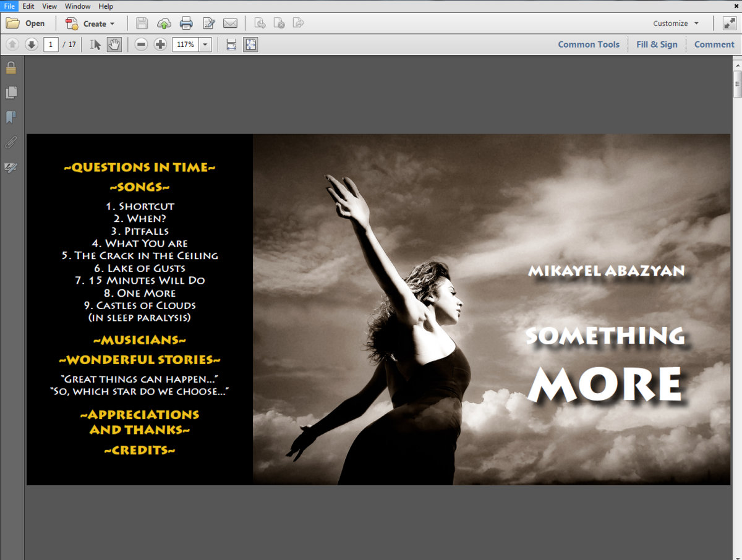
Task: Open the Window menu
Action: click(77, 6)
